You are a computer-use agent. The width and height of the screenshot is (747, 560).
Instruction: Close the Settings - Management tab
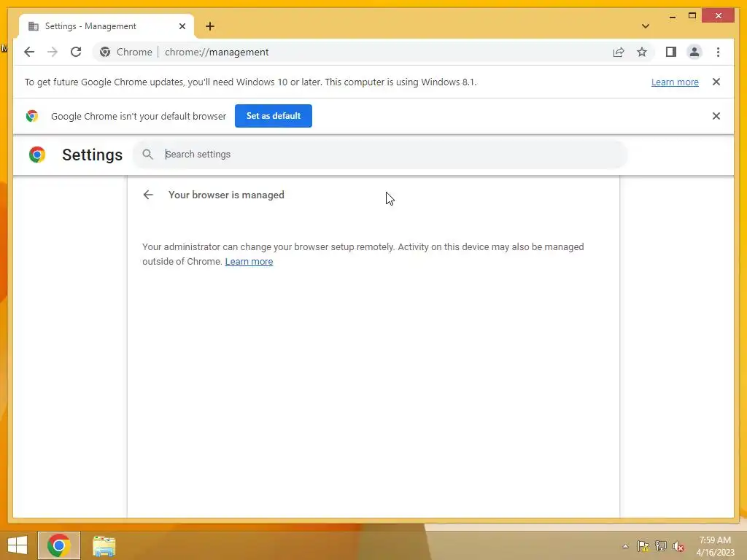tap(182, 26)
